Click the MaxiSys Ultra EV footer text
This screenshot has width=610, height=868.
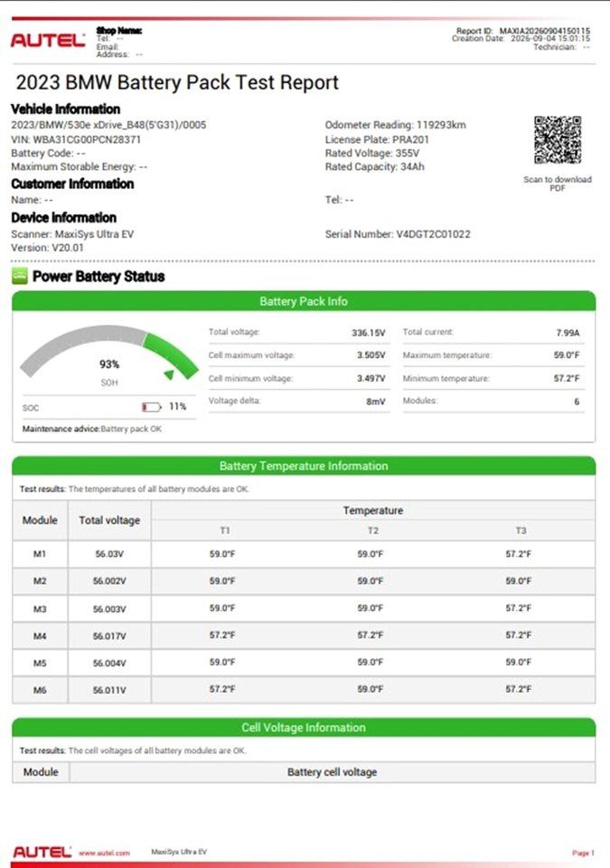[x=179, y=852]
